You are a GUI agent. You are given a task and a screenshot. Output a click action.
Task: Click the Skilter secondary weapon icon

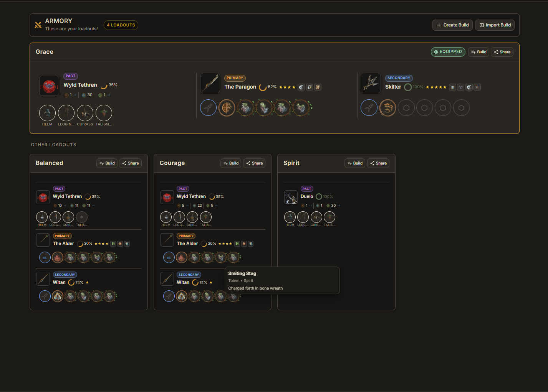[371, 83]
